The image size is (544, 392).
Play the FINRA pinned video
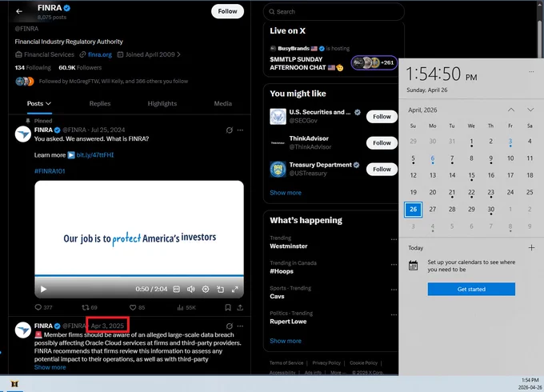43,289
